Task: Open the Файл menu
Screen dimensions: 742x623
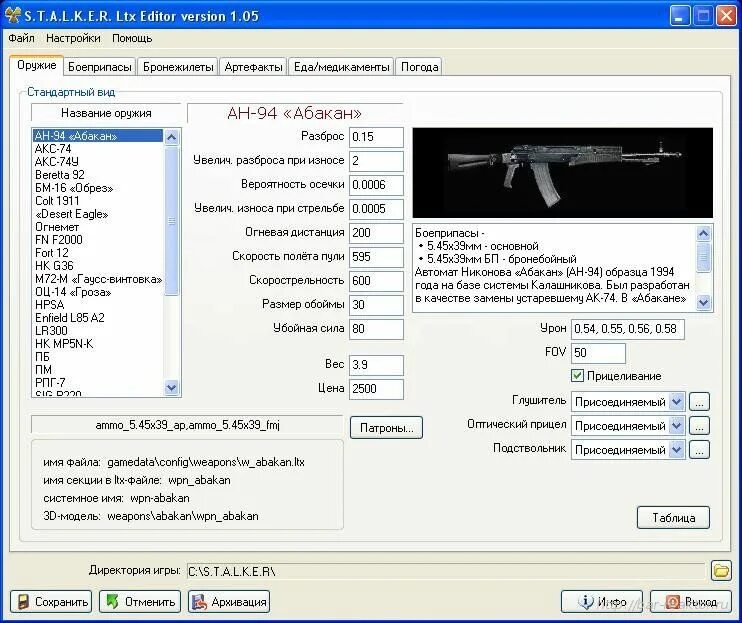Action: (21, 38)
